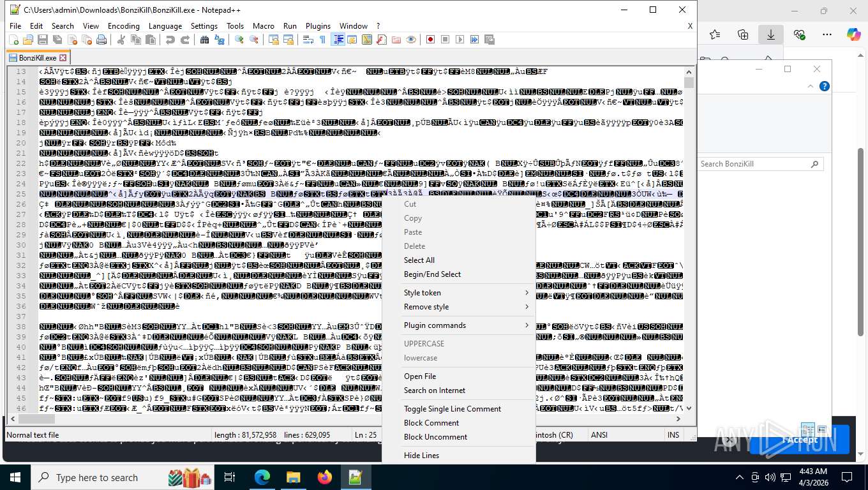868x490 pixels.
Task: Toggle INS insert mode in status bar
Action: pyautogui.click(x=673, y=434)
